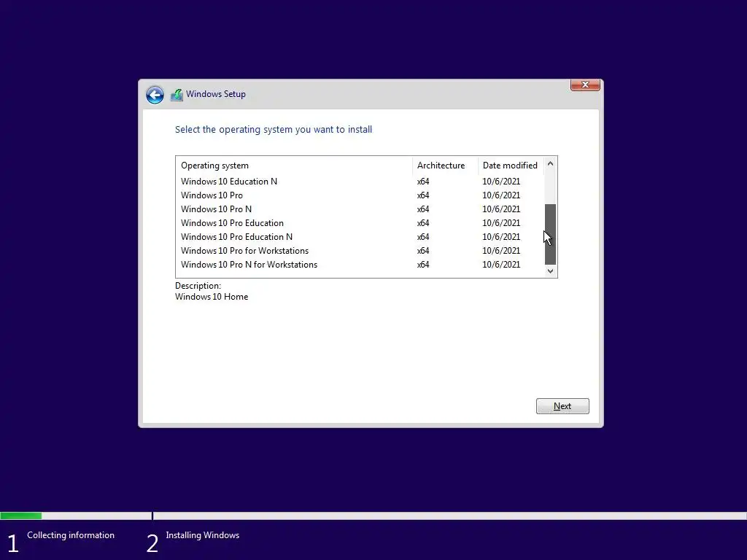747x560 pixels.
Task: Click scrollbar track above the thumb
Action: point(550,187)
